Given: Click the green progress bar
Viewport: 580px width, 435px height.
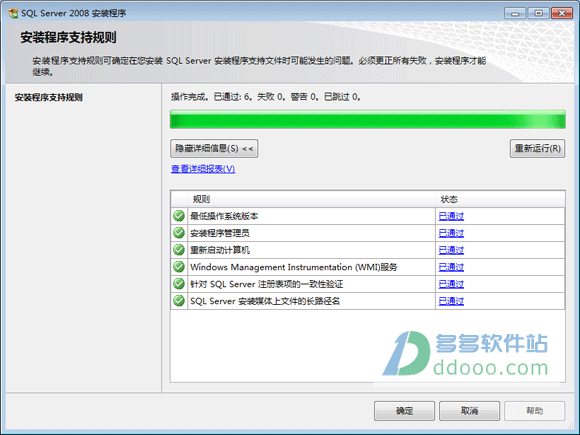Looking at the screenshot, I should (x=368, y=119).
